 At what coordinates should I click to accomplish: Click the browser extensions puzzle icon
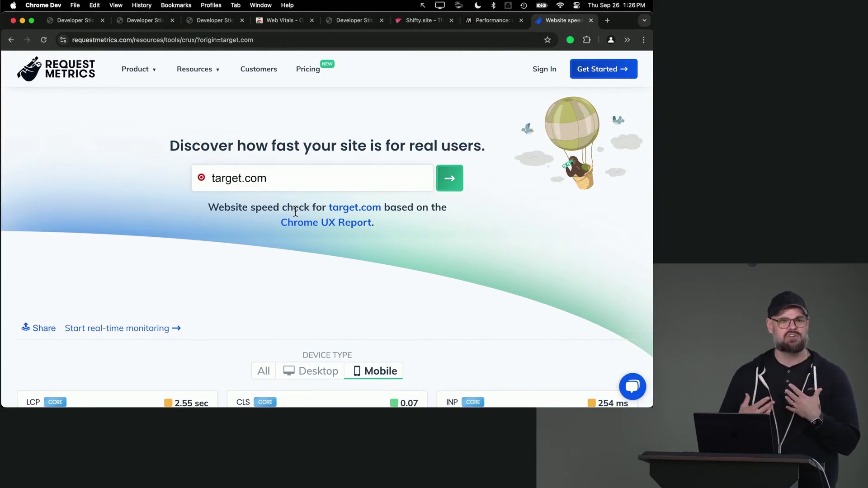pyautogui.click(x=587, y=40)
